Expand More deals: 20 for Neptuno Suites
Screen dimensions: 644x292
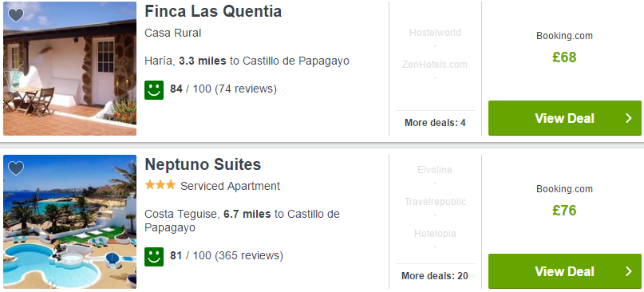click(x=435, y=276)
